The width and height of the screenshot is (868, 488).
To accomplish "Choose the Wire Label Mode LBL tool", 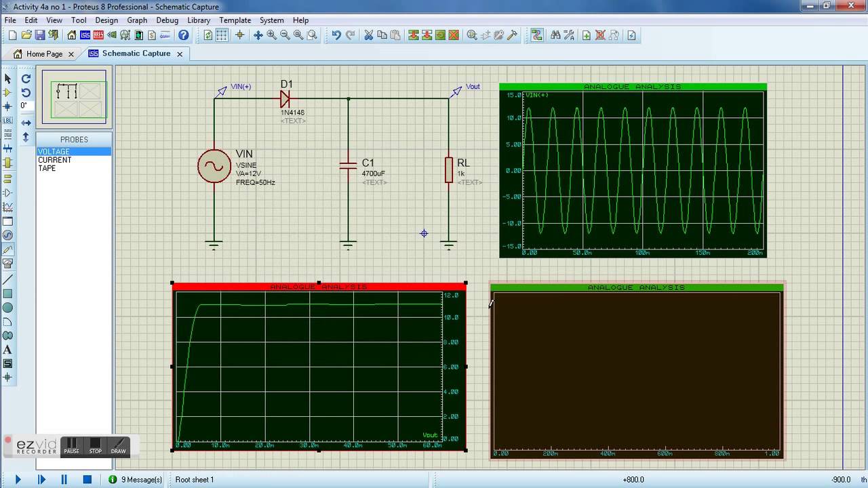I will click(x=8, y=120).
